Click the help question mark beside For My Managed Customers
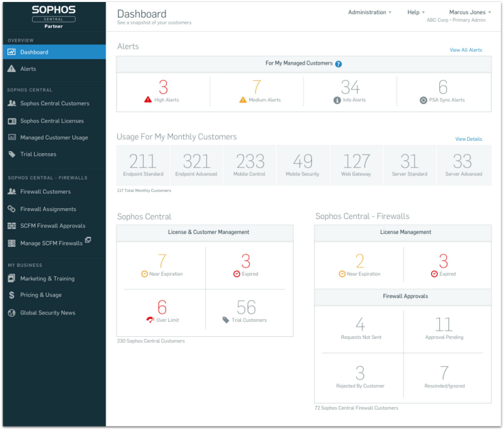Screen dimensions: 504x430 (x=338, y=64)
